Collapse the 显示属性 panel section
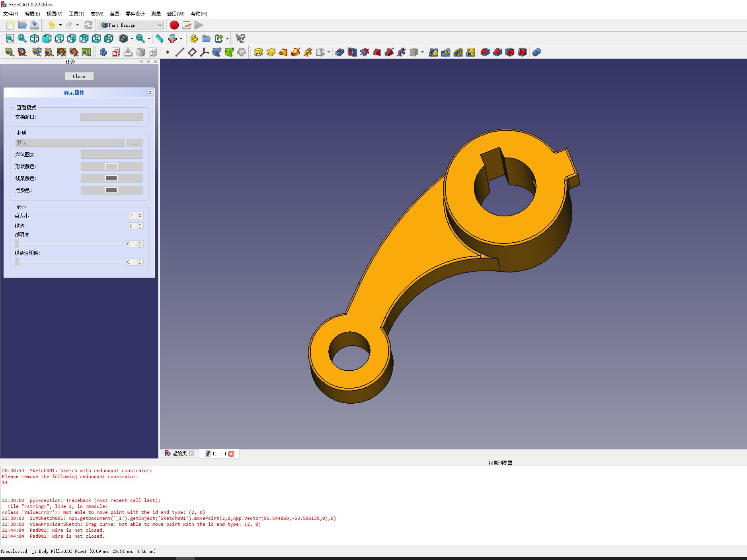The image size is (747, 560). [x=150, y=93]
